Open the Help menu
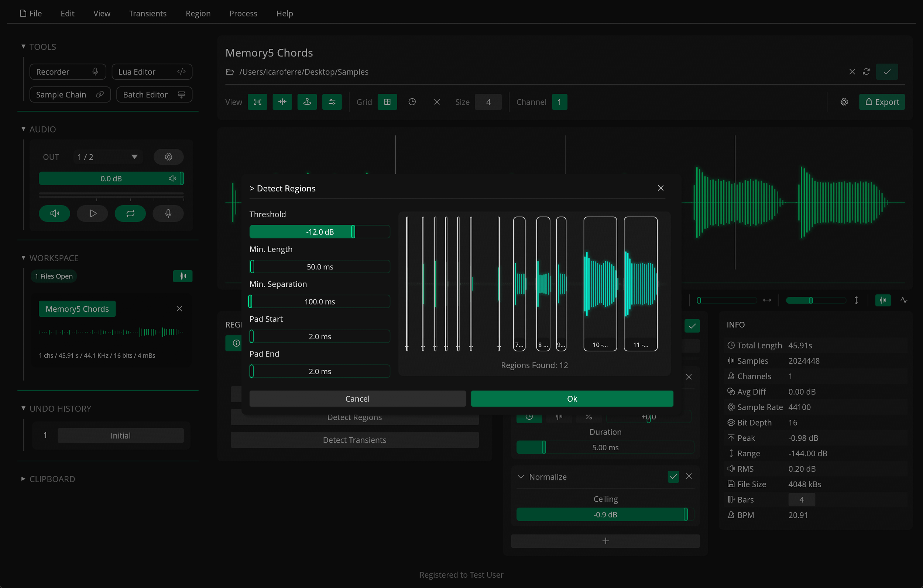Screen dimensions: 923x588 pos(284,13)
